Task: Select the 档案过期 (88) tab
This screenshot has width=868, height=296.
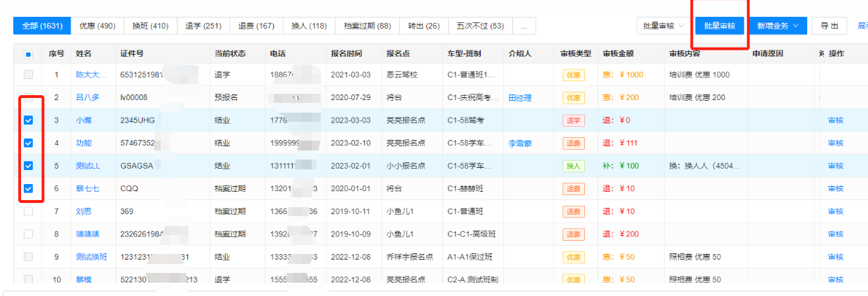Action: (x=368, y=26)
